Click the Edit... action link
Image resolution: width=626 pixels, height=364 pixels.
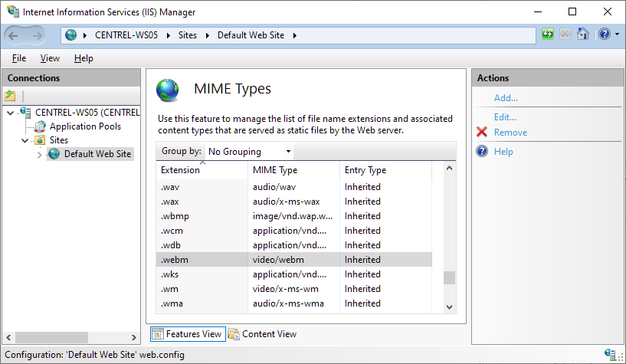(505, 117)
